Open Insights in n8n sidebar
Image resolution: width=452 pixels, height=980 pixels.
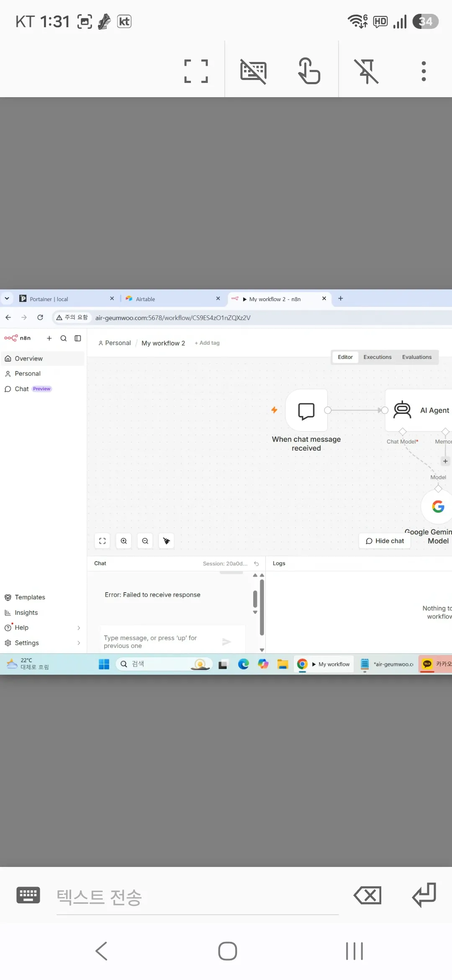click(x=43, y=613)
